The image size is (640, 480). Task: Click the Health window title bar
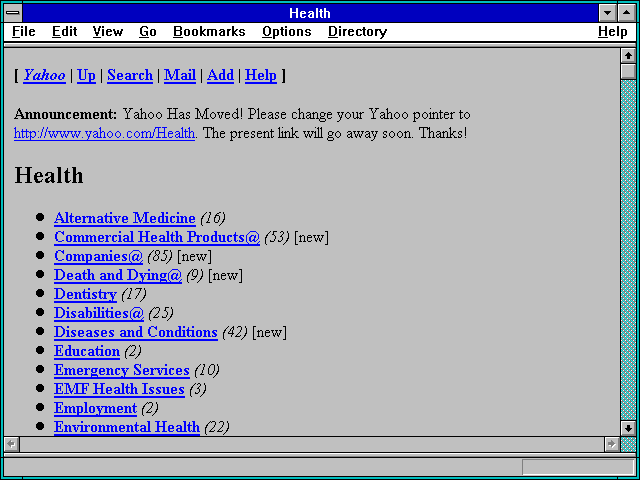point(310,13)
